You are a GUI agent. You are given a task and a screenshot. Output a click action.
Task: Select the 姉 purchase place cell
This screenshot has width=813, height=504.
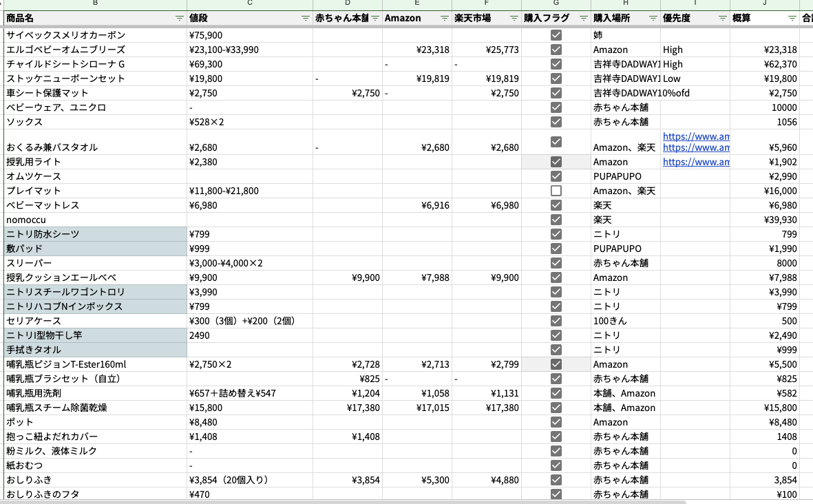point(626,35)
